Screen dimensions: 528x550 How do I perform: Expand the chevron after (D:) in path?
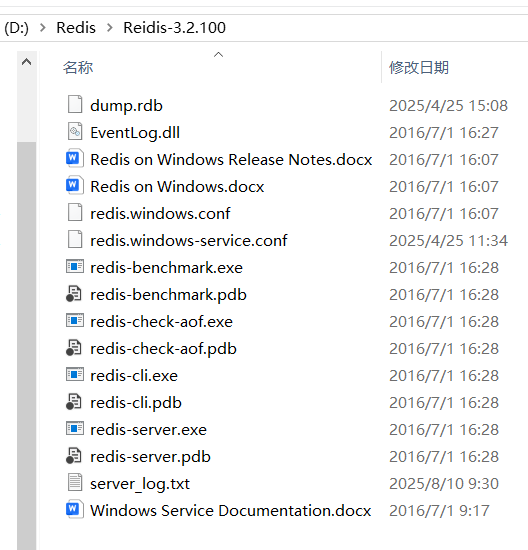[43, 28]
